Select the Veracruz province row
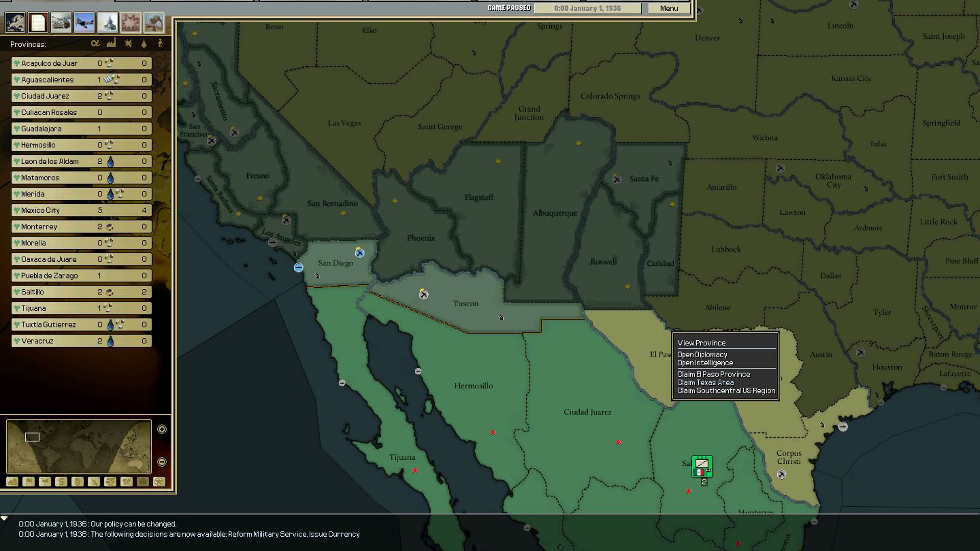The width and height of the screenshot is (980, 551). [82, 341]
